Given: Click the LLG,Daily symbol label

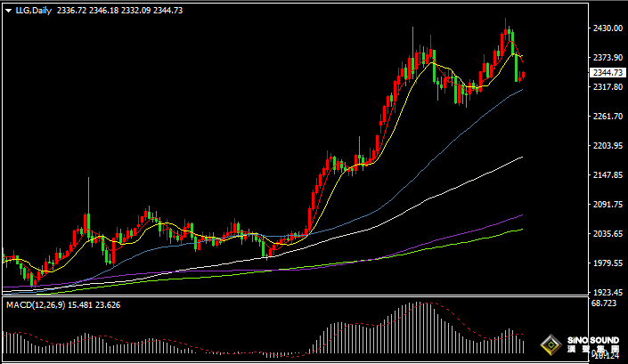Looking at the screenshot, I should pyautogui.click(x=32, y=9).
